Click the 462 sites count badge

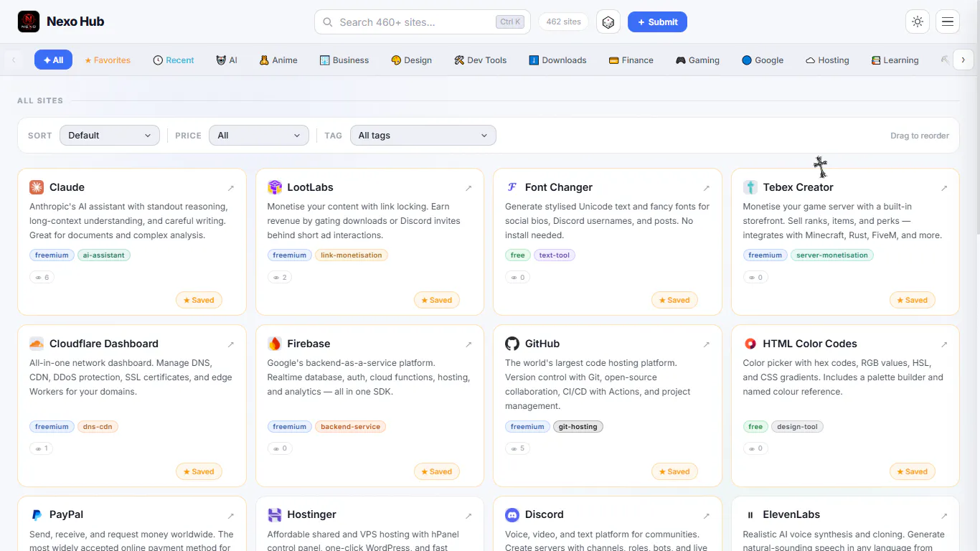(563, 22)
